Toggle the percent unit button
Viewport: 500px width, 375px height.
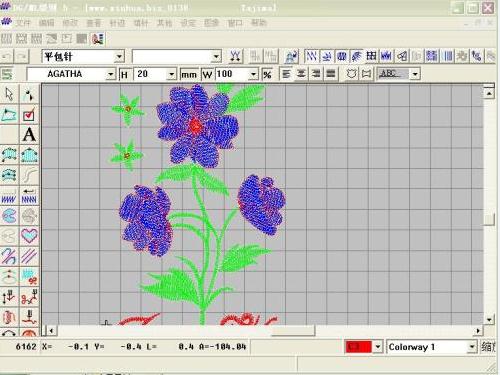[x=267, y=74]
